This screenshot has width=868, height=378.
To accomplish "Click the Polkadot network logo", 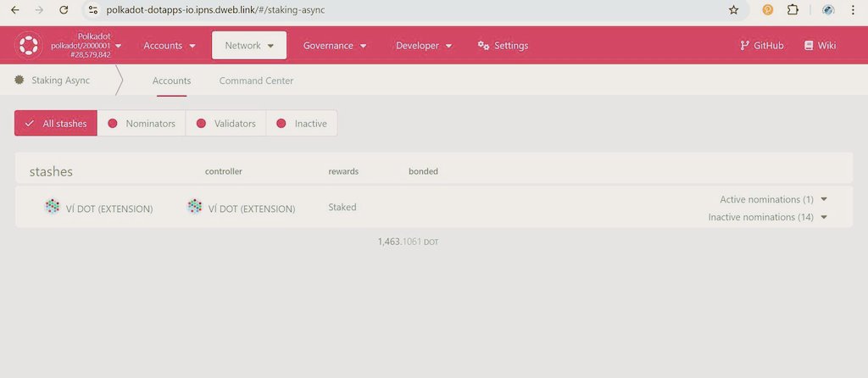I will pos(28,46).
